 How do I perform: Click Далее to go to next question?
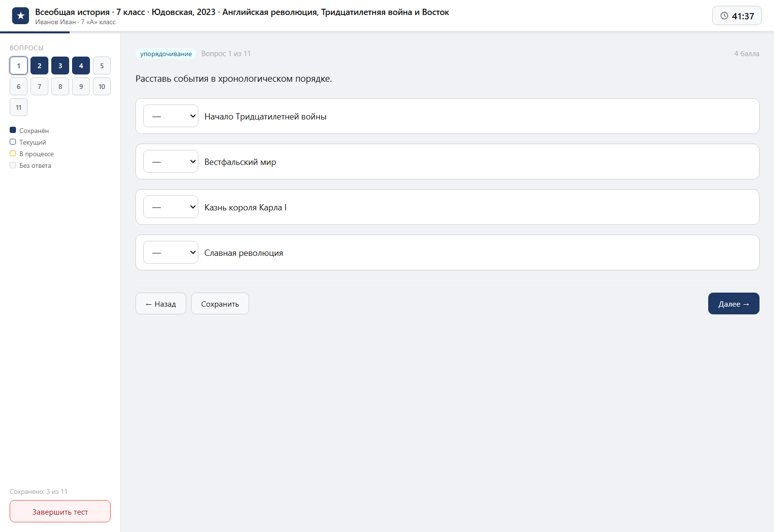pos(734,304)
